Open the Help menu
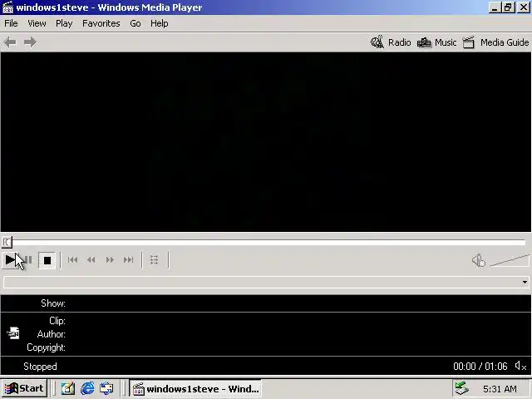This screenshot has height=399, width=532. coord(160,23)
